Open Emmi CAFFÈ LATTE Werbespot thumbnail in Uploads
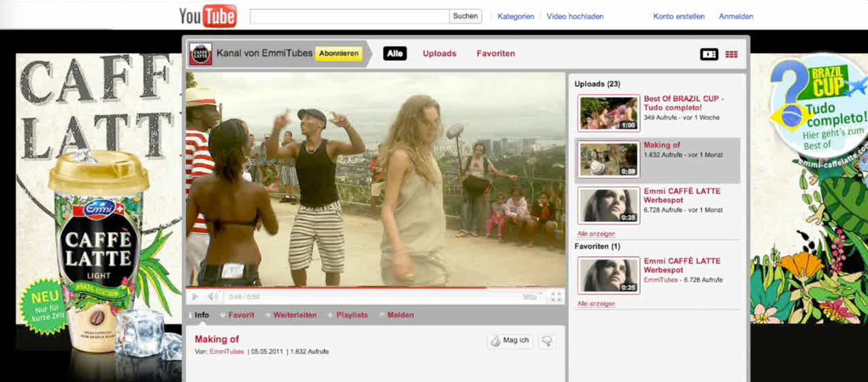The image size is (868, 382). coord(609,205)
